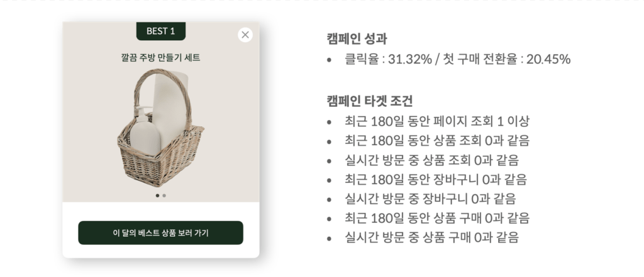Select 최근 180일 동안 상품 구매 condition
The height and width of the screenshot is (277, 644).
[437, 218]
